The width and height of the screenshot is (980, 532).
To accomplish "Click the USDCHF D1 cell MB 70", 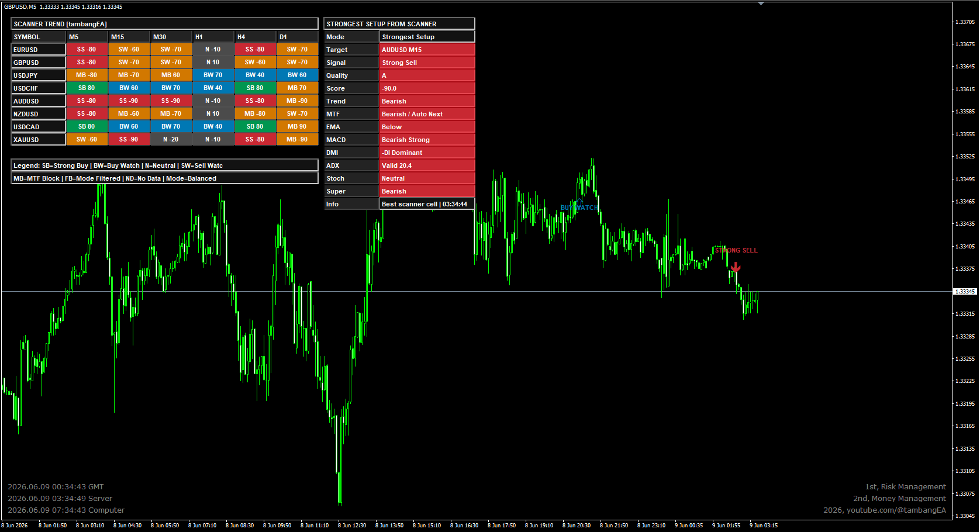I will pos(297,88).
